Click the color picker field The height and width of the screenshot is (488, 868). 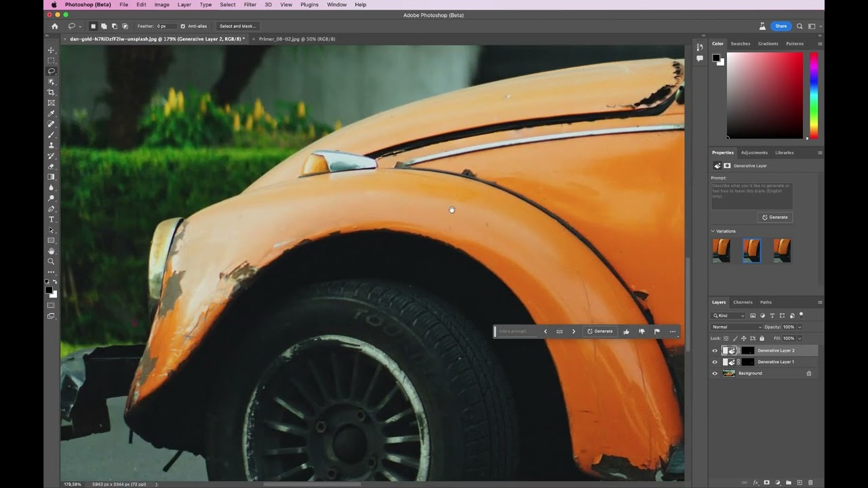tap(765, 95)
